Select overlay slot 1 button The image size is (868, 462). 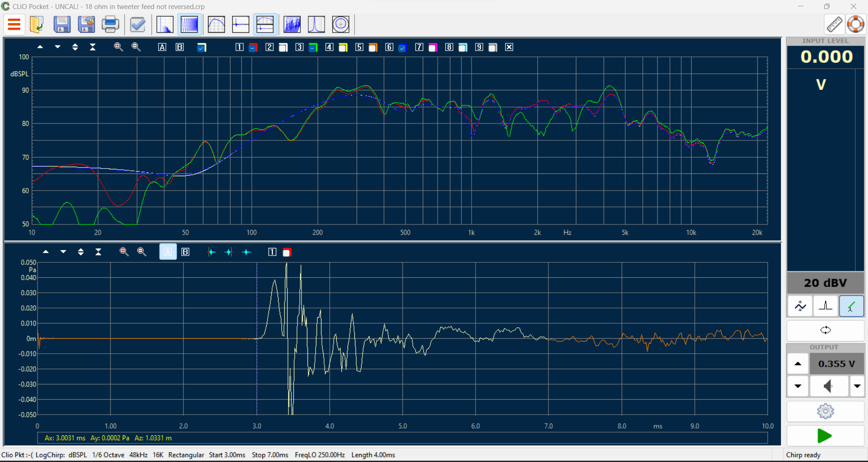(240, 47)
